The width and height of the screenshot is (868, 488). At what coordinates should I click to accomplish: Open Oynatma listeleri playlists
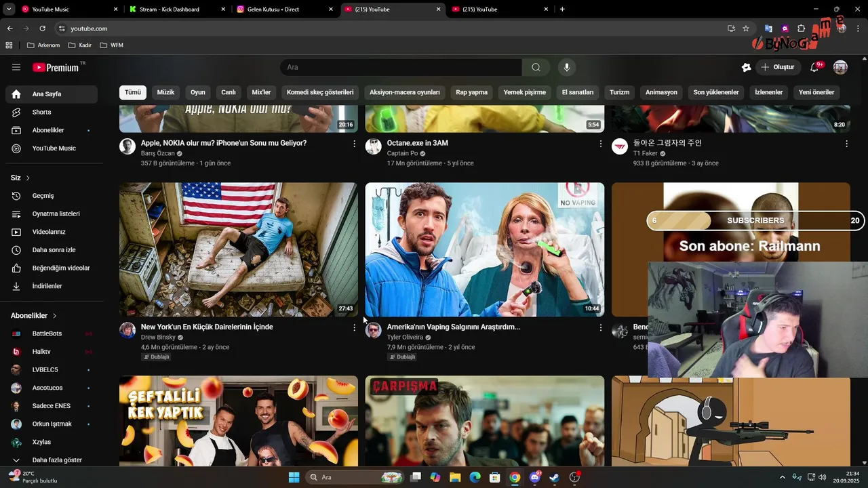tap(52, 213)
